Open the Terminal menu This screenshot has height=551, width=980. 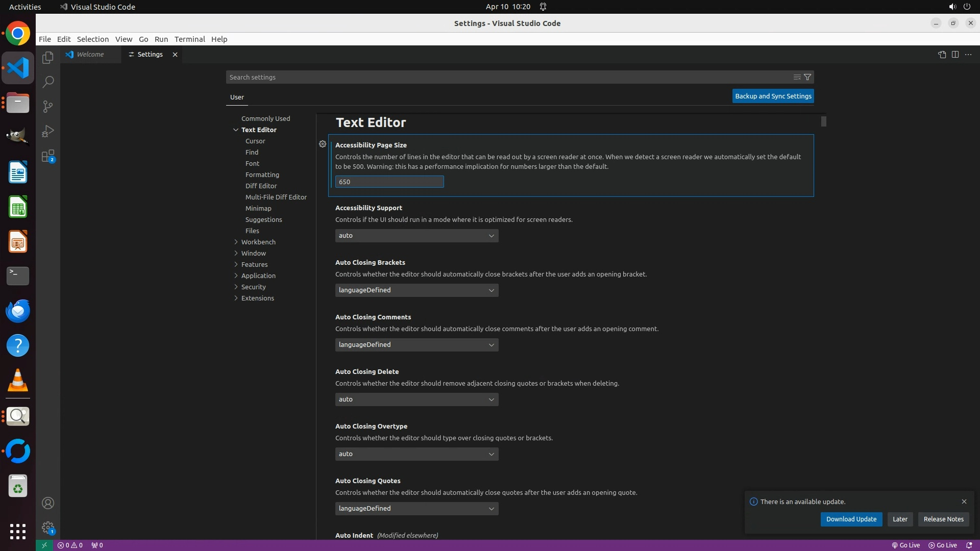(189, 39)
